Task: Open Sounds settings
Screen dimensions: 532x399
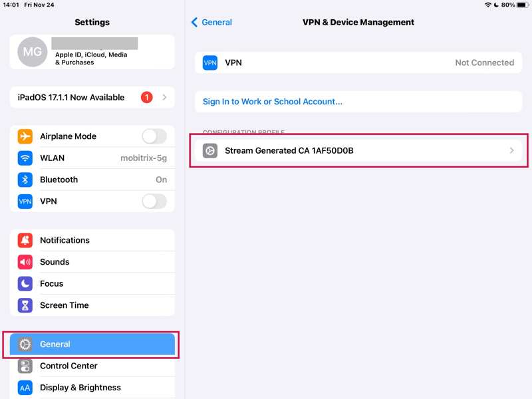Action: [x=92, y=262]
